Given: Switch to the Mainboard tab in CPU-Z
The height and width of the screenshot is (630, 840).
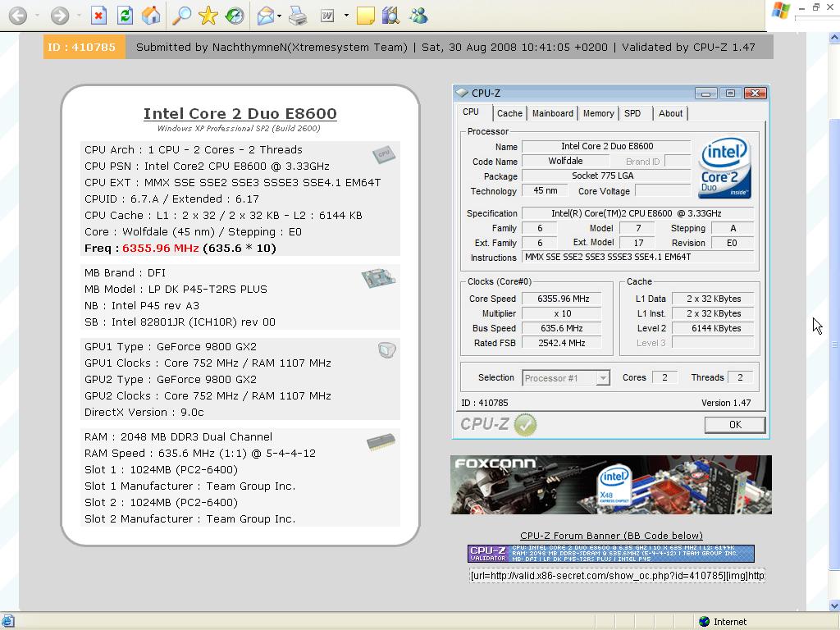Looking at the screenshot, I should 553,113.
